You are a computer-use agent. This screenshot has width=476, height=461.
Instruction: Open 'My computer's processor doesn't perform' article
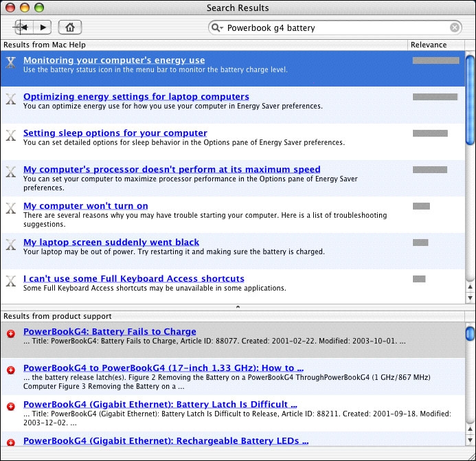pos(172,170)
